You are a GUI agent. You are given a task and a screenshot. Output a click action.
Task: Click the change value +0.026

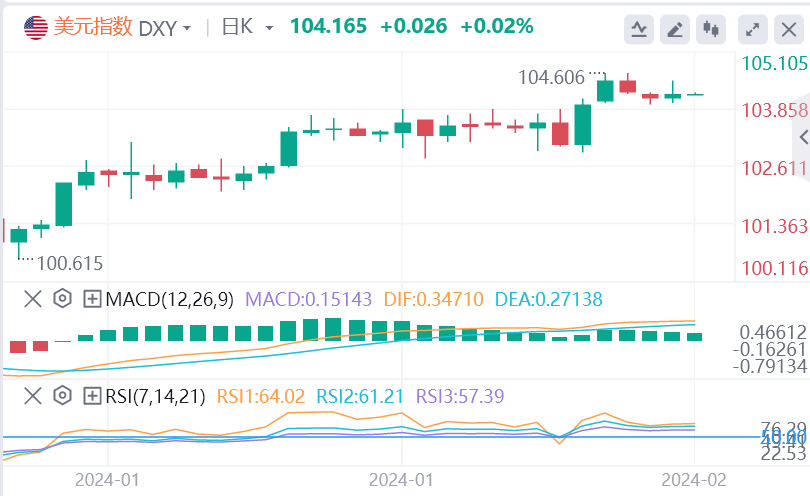[413, 26]
